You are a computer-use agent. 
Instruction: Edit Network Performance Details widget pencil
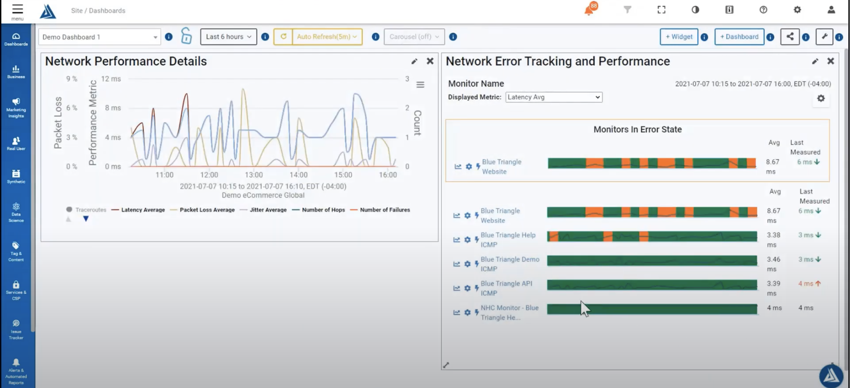tap(414, 61)
